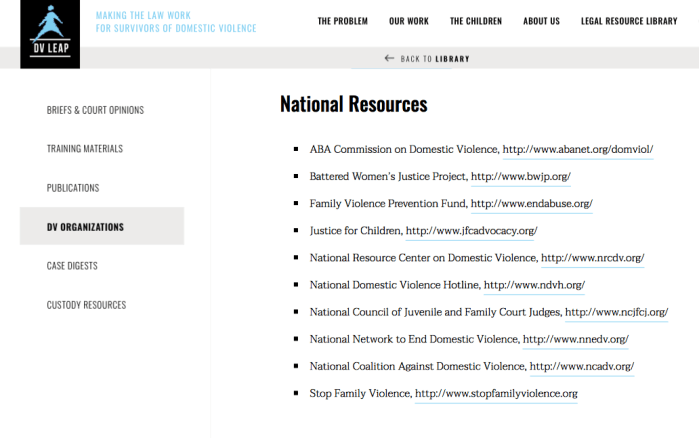Open Our Work menu item
The width and height of the screenshot is (699, 438).
click(408, 21)
